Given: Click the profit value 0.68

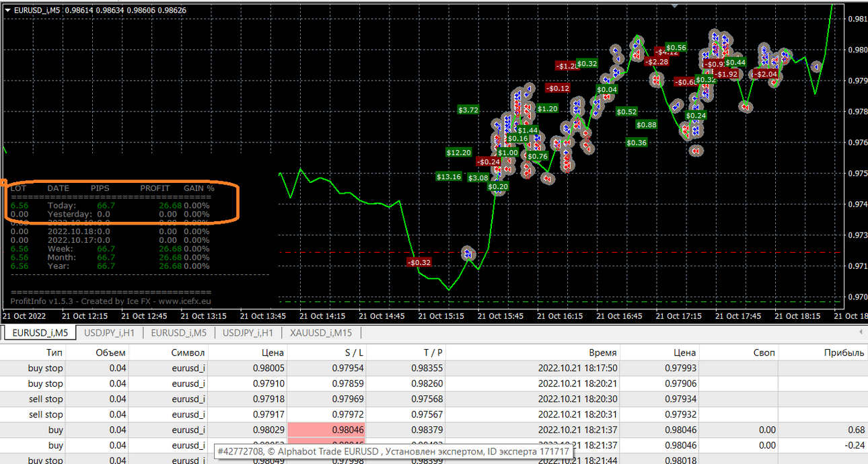Looking at the screenshot, I should point(856,430).
